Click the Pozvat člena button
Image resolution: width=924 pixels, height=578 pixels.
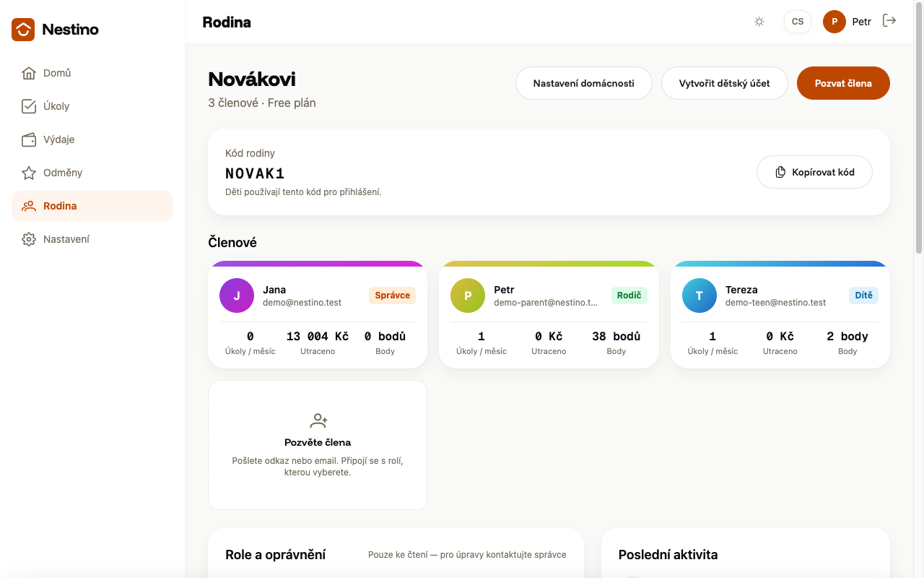coord(843,83)
